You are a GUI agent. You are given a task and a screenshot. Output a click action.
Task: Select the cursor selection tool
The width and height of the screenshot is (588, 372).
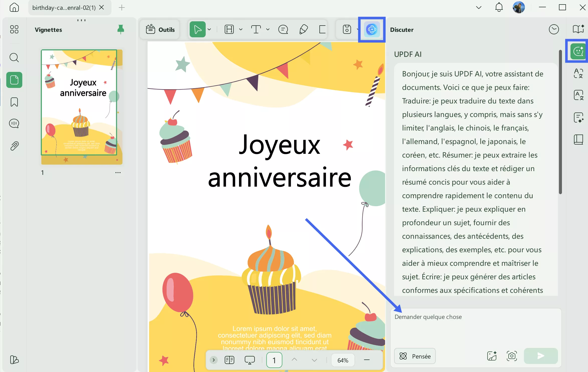coord(197,29)
